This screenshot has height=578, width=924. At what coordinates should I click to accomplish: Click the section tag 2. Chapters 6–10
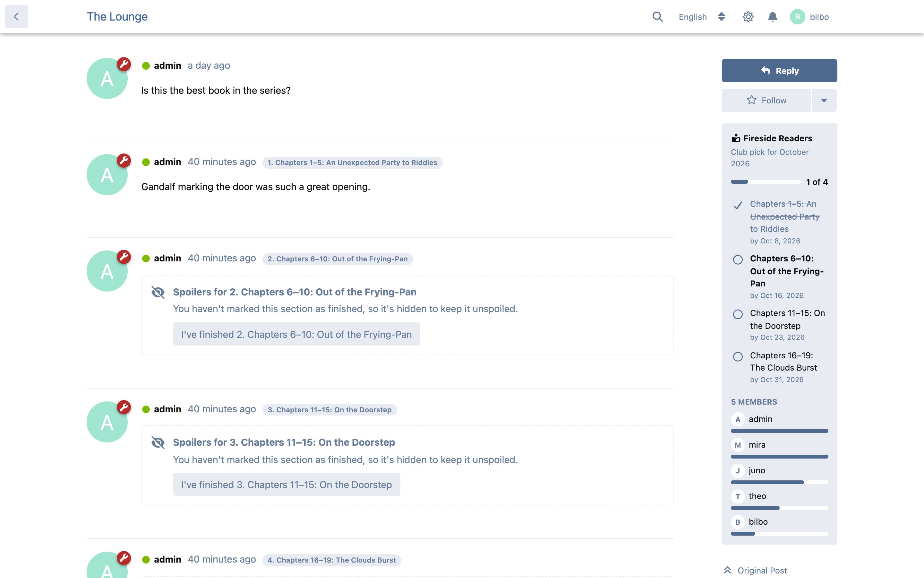pos(338,259)
